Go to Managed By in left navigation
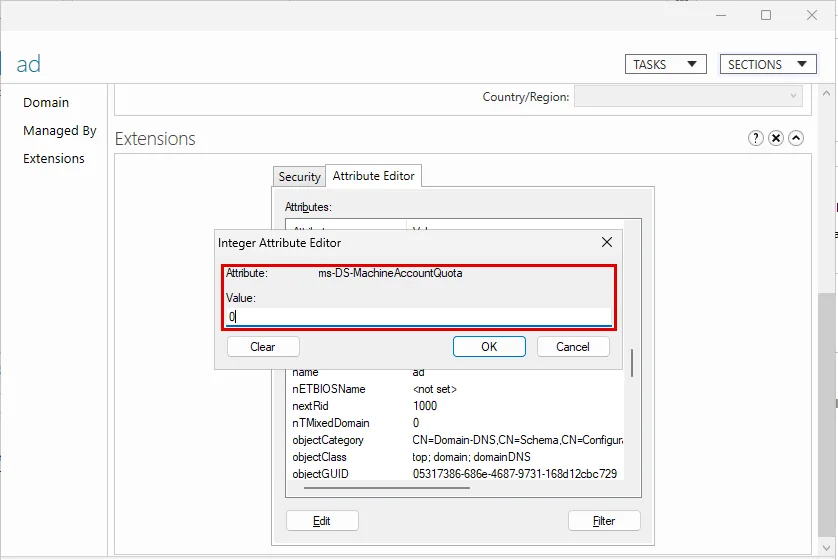The width and height of the screenshot is (838, 560). pos(60,130)
